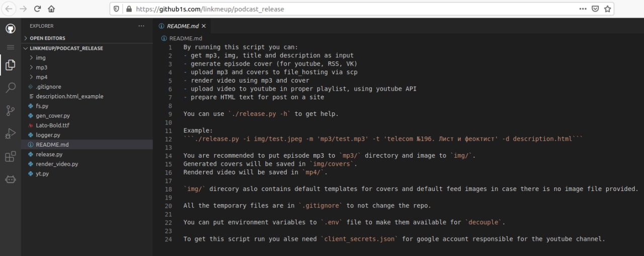Screen dimensions: 644x256
Task: Open the Search view icon
Action: (10, 88)
